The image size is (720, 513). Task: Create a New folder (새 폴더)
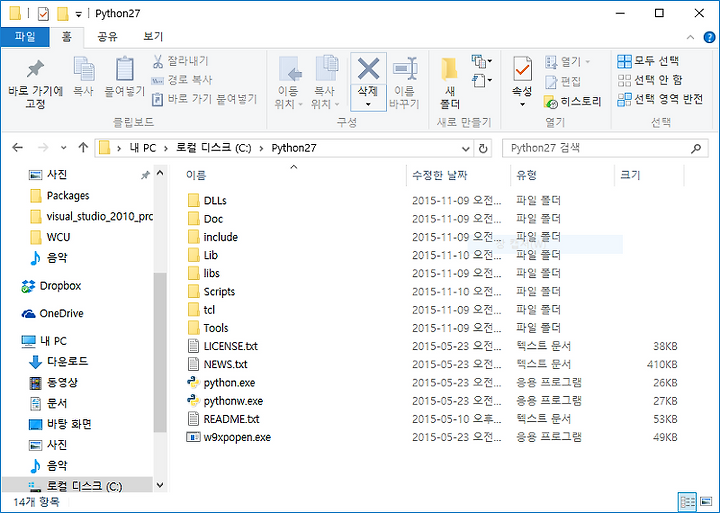(x=450, y=84)
